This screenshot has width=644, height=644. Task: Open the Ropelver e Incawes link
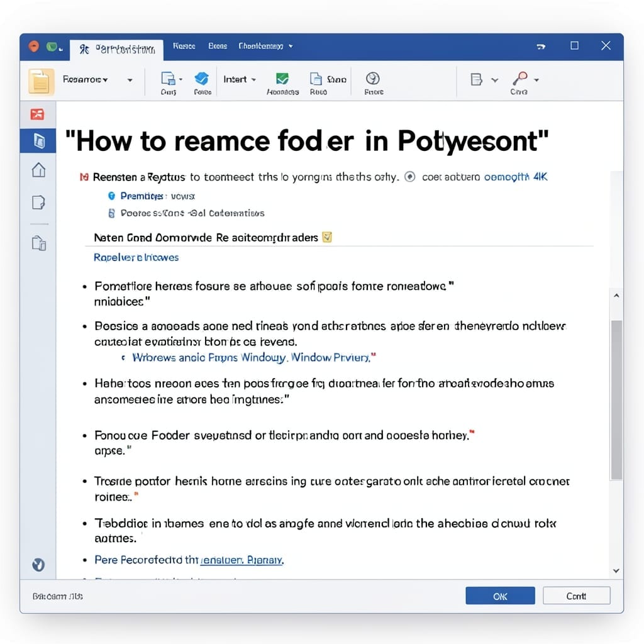[136, 257]
